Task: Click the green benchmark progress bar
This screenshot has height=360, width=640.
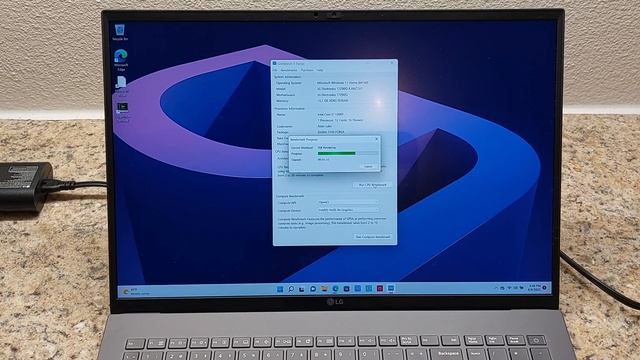Action: [336, 153]
